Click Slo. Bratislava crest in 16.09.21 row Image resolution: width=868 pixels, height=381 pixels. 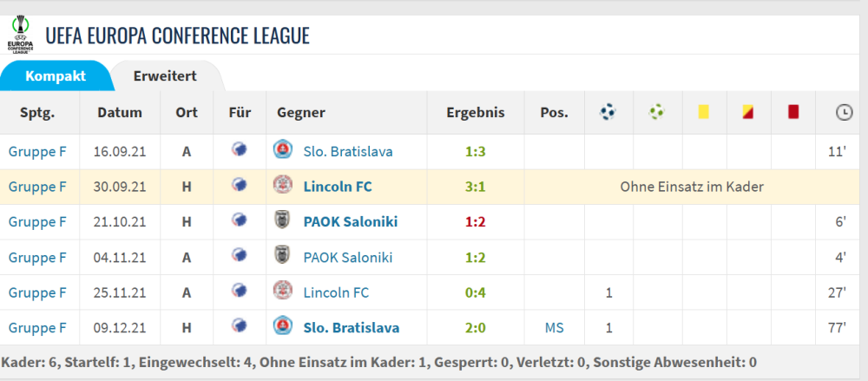tap(282, 151)
